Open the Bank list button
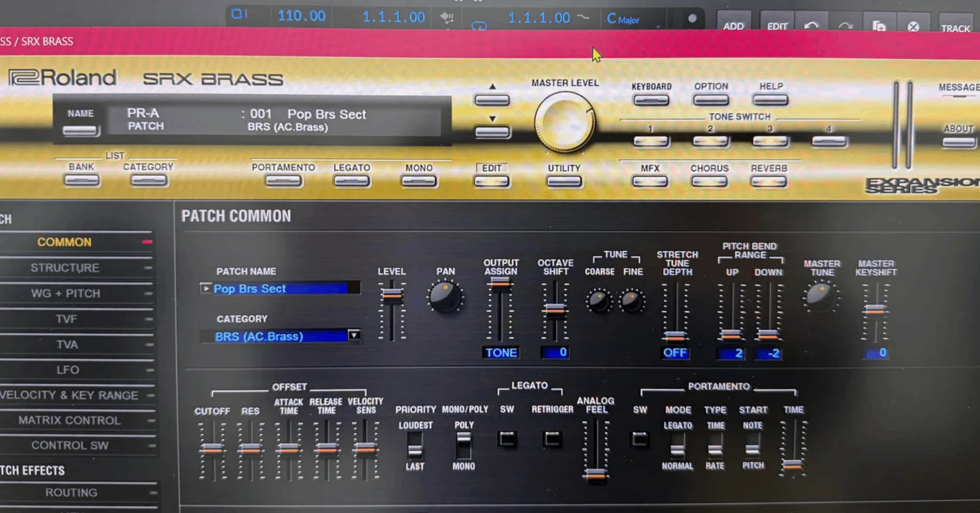980x513 pixels. 82,181
